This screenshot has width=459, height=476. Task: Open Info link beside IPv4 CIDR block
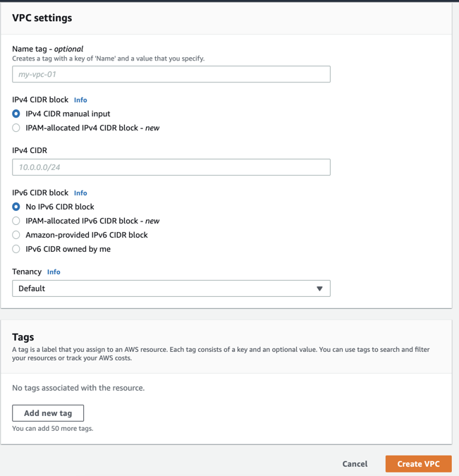pyautogui.click(x=80, y=100)
